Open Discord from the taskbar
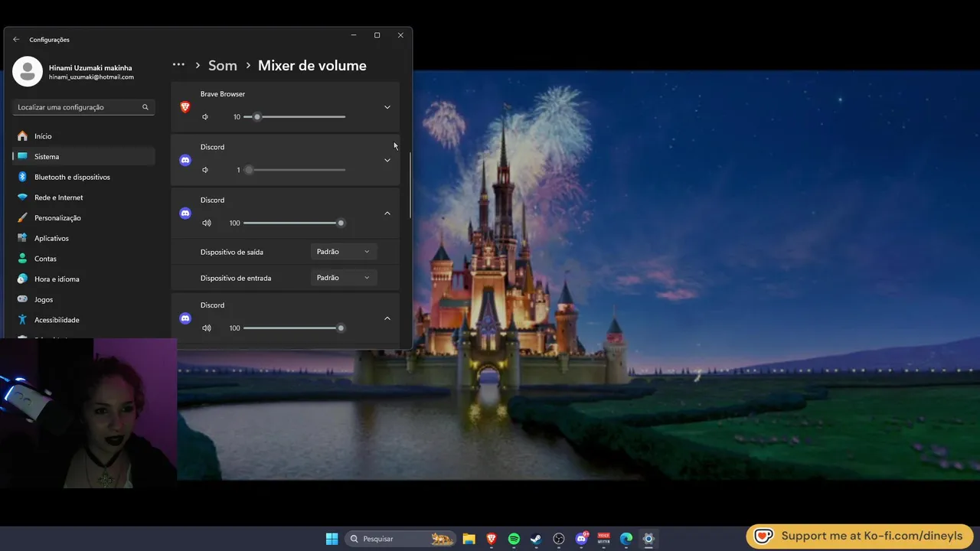 [x=581, y=539]
